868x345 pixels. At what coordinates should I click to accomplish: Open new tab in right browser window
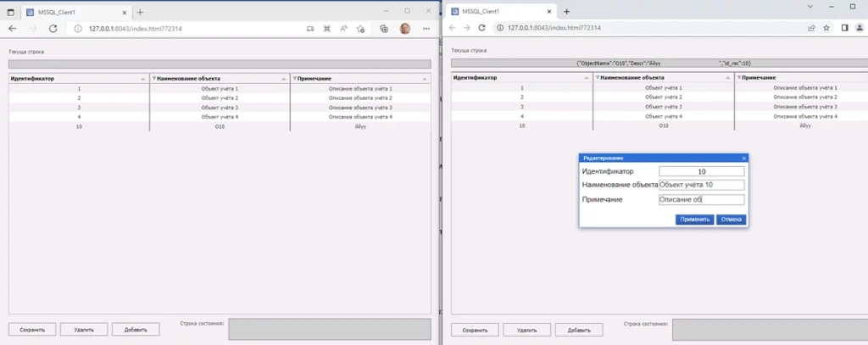[566, 12]
